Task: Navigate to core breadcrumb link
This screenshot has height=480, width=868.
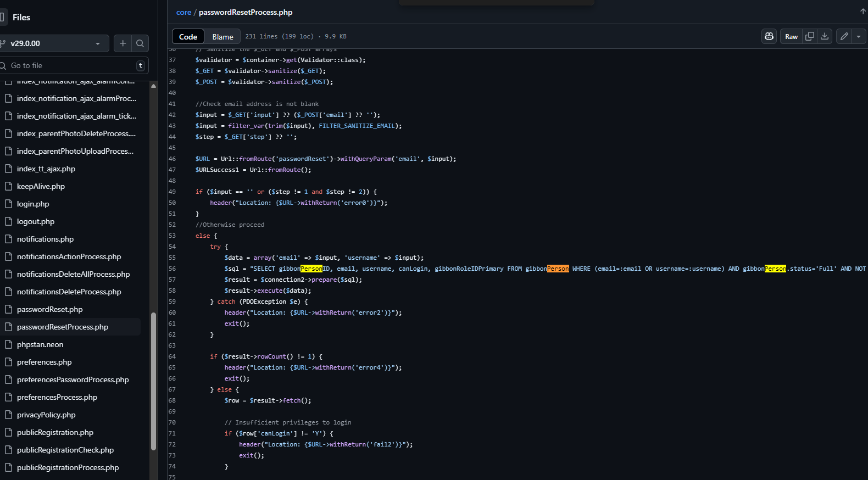Action: pos(183,12)
